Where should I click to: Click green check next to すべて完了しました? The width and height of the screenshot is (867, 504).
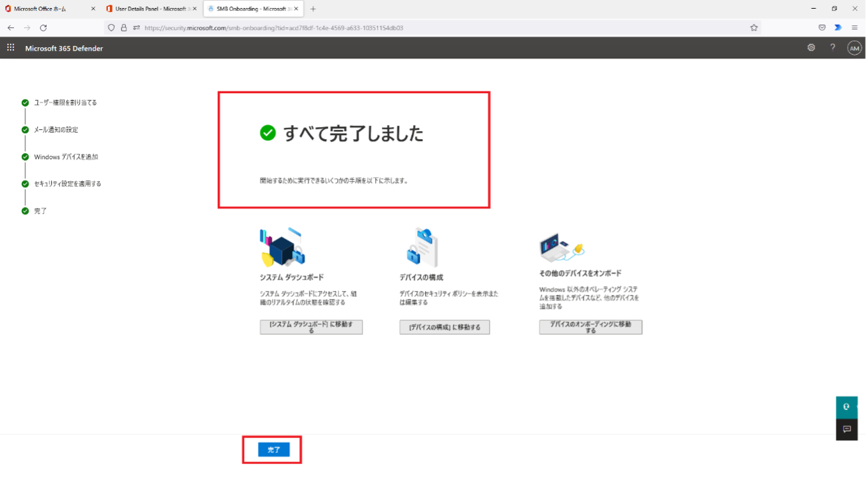267,133
